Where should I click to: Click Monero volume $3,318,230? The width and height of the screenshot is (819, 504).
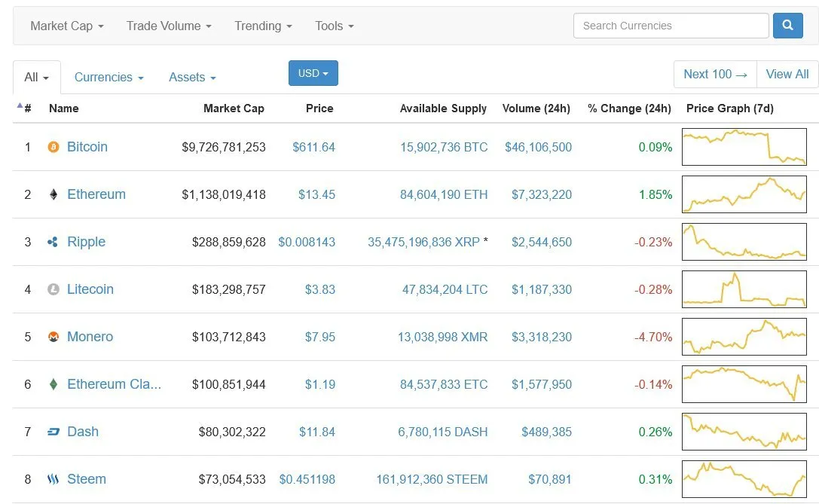click(542, 338)
